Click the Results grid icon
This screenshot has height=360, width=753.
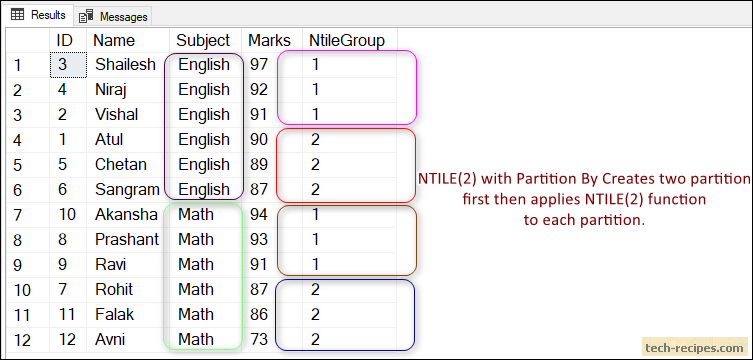pyautogui.click(x=17, y=15)
